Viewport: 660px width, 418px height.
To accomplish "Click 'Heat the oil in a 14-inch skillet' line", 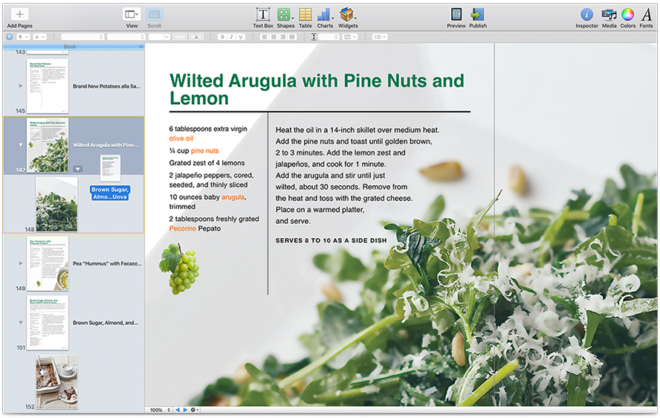I will pos(357,130).
